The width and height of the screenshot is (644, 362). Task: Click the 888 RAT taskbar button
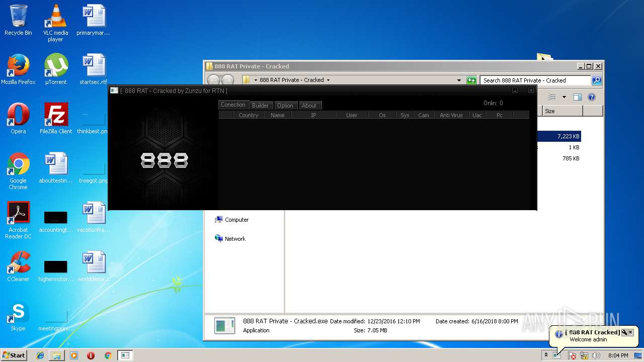(x=125, y=355)
